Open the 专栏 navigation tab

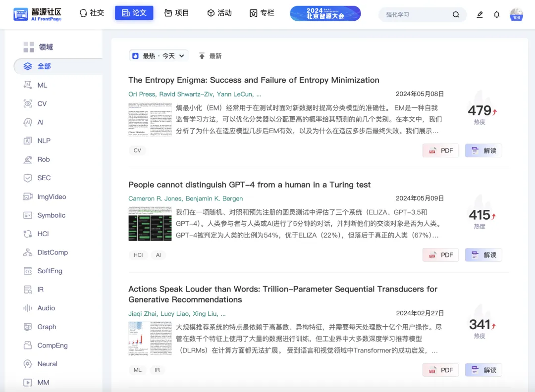[262, 13]
